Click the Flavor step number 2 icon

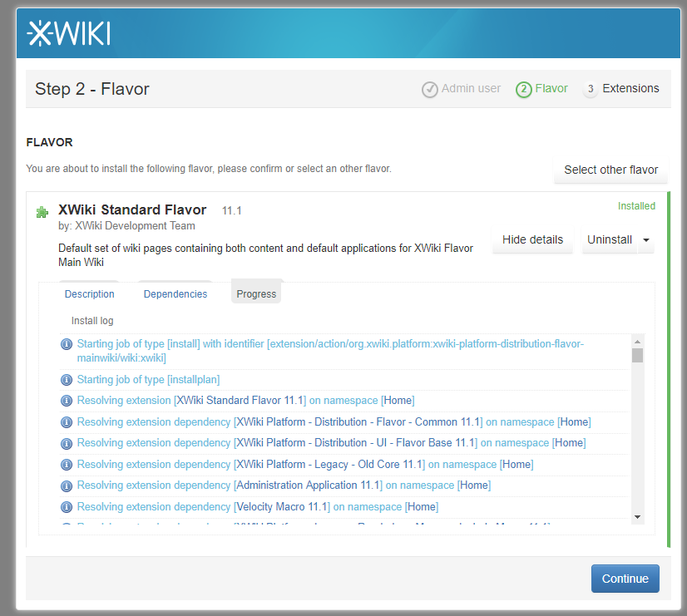tap(524, 89)
